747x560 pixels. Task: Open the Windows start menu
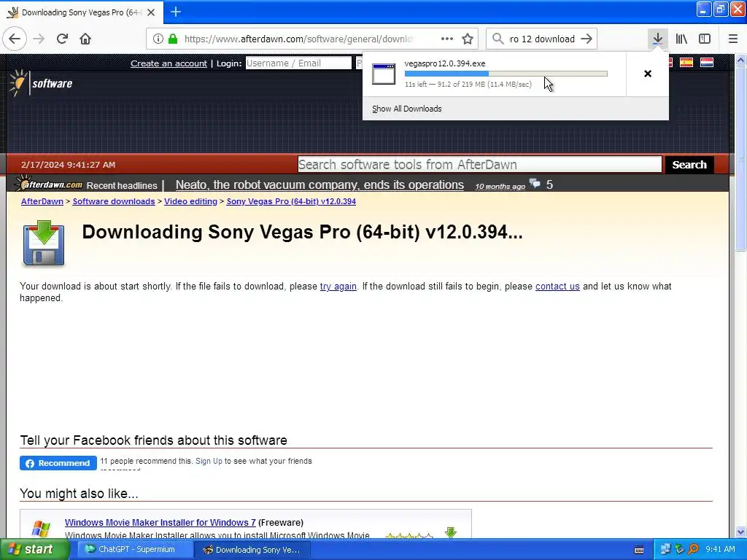[34, 549]
